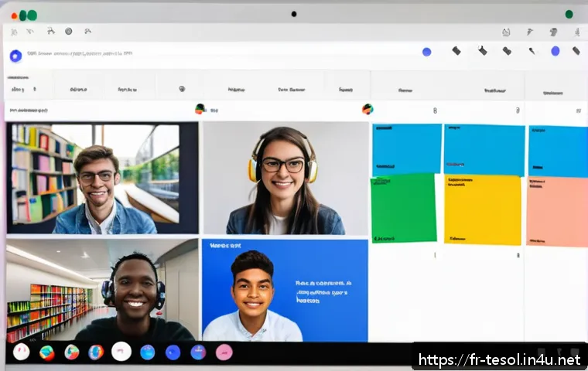Click the green status dot in the top-right corner

tap(569, 14)
